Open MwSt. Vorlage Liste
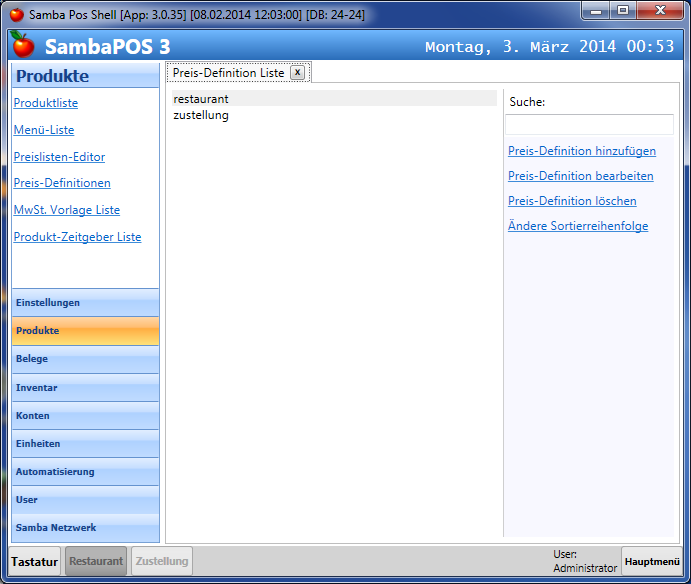Viewport: 691px width, 584px height. (x=66, y=210)
